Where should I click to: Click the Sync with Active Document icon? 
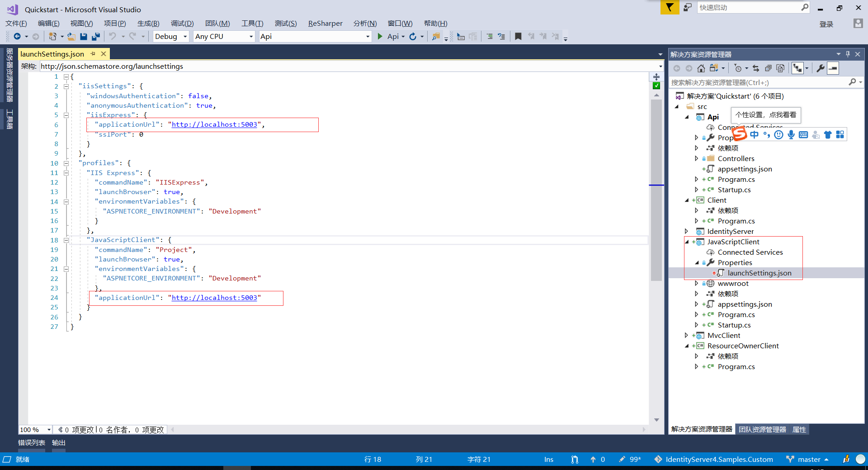point(756,68)
